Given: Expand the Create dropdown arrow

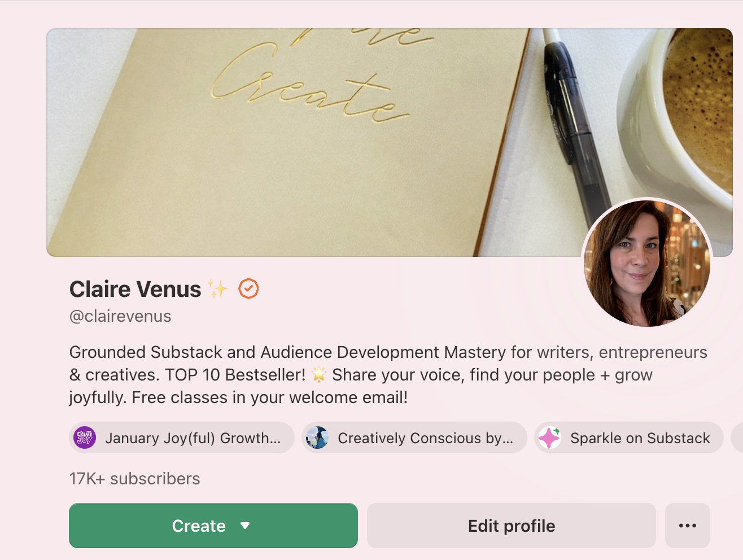Looking at the screenshot, I should (245, 526).
